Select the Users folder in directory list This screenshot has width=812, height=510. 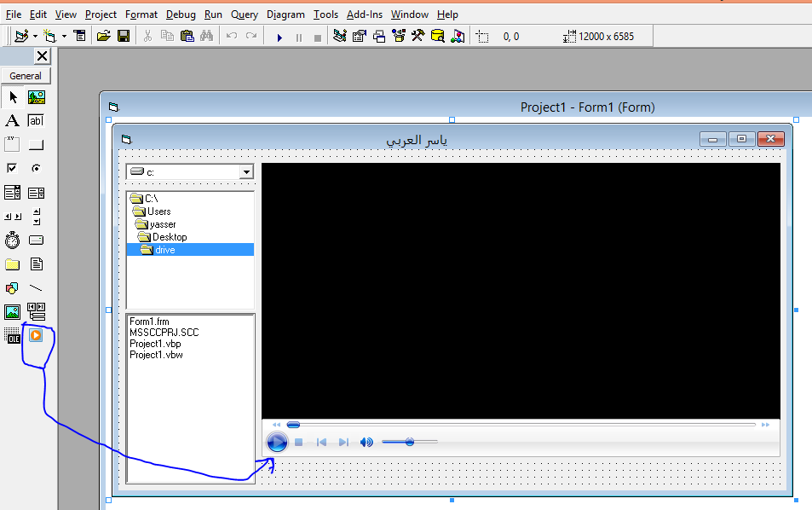point(158,212)
